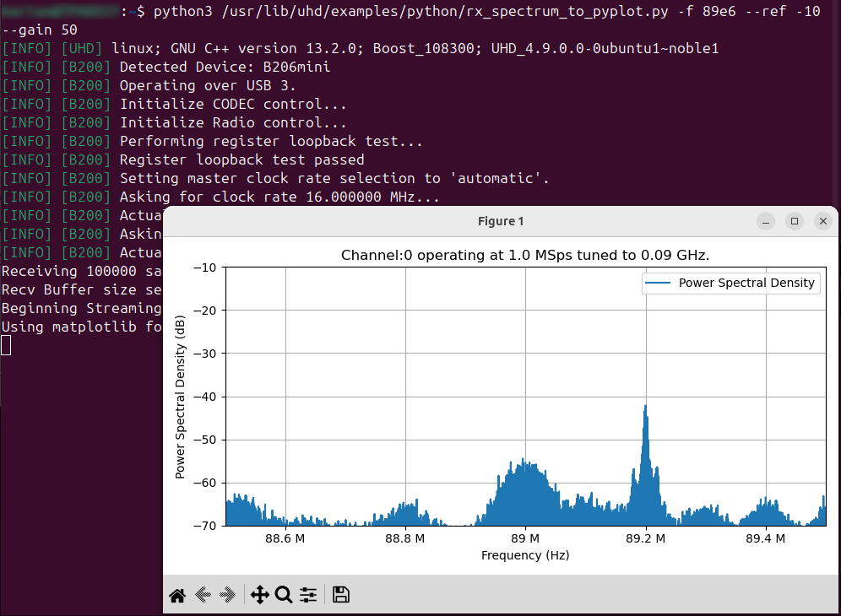Click the terminal text 'Asking for clock rate 16.000000 MHz...'
This screenshot has height=616, width=841.
279,197
